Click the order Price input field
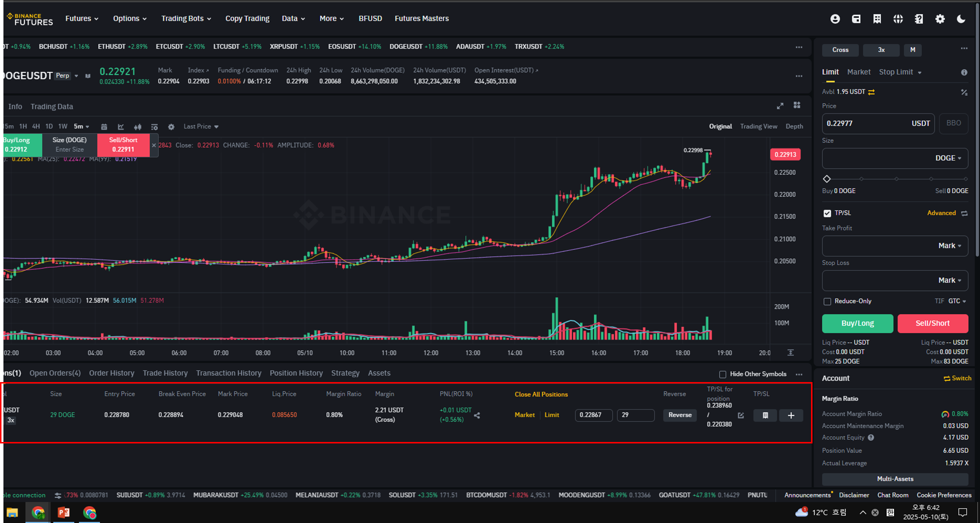The width and height of the screenshot is (980, 523). 878,124
